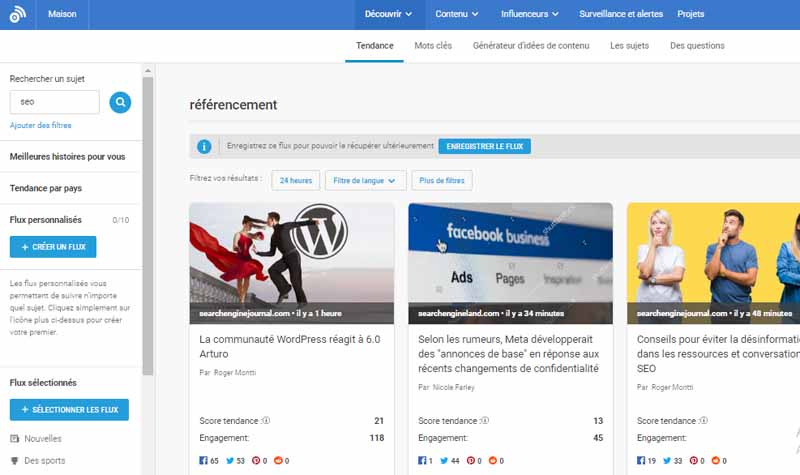This screenshot has width=800, height=475.
Task: Click the Nouvelles feed newspaper icon
Action: click(x=14, y=438)
